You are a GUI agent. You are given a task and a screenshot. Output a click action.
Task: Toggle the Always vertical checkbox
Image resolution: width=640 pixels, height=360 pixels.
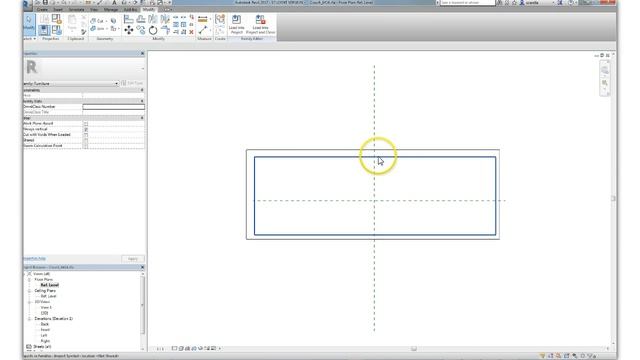(x=86, y=129)
